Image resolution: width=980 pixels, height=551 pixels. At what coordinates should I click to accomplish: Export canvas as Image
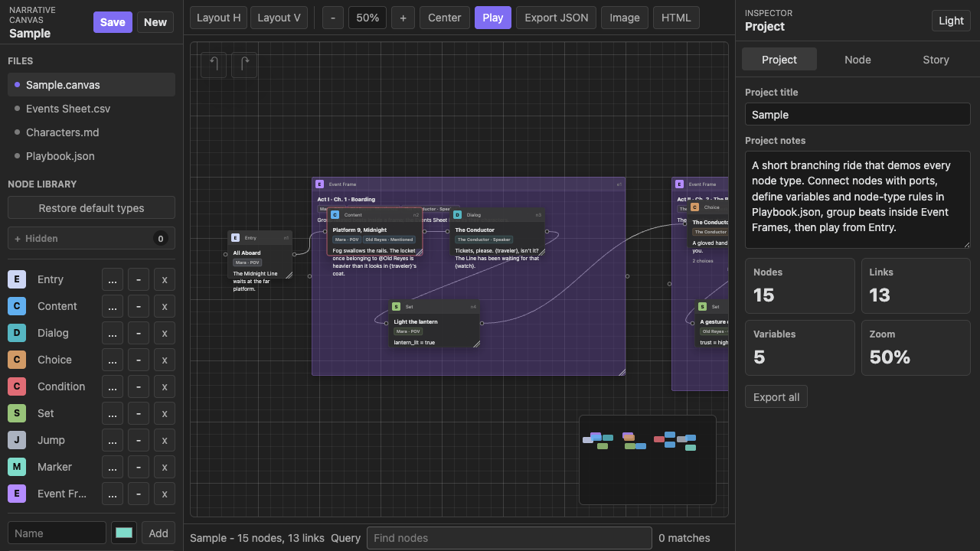pyautogui.click(x=625, y=18)
